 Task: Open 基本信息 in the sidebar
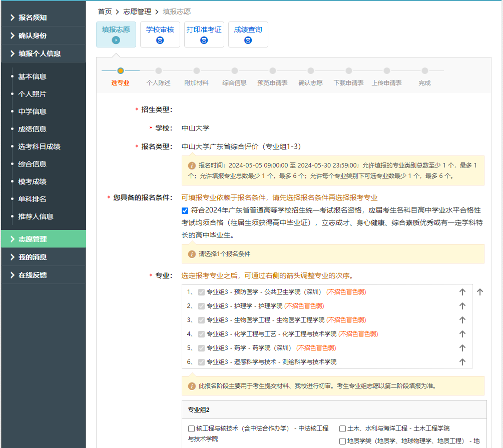coord(32,76)
